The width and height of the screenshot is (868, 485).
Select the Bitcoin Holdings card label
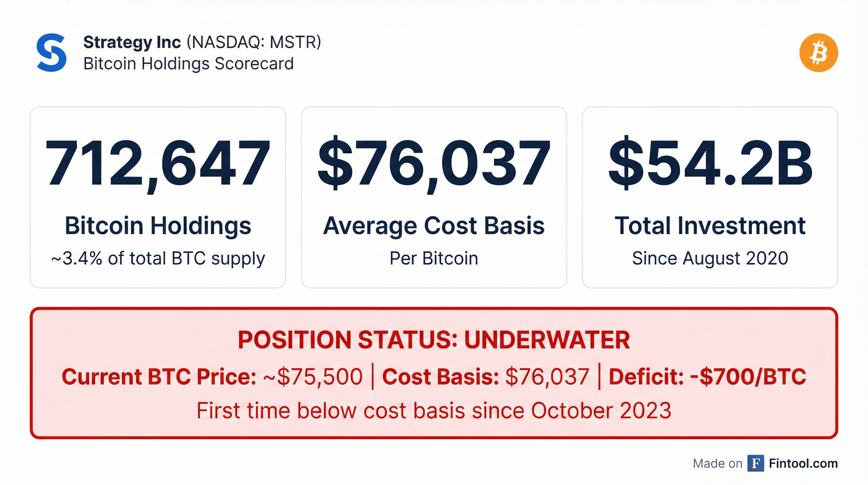(x=158, y=225)
